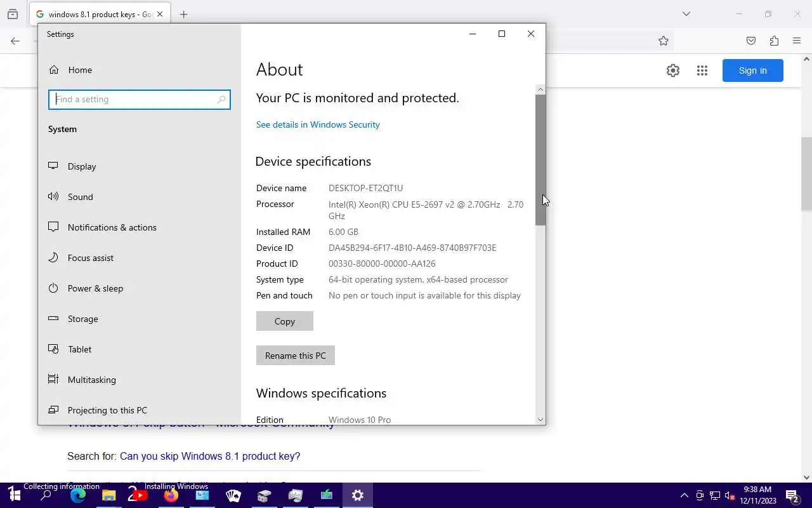The height and width of the screenshot is (508, 812).
Task: Open a new browser tab with plus button
Action: [183, 14]
